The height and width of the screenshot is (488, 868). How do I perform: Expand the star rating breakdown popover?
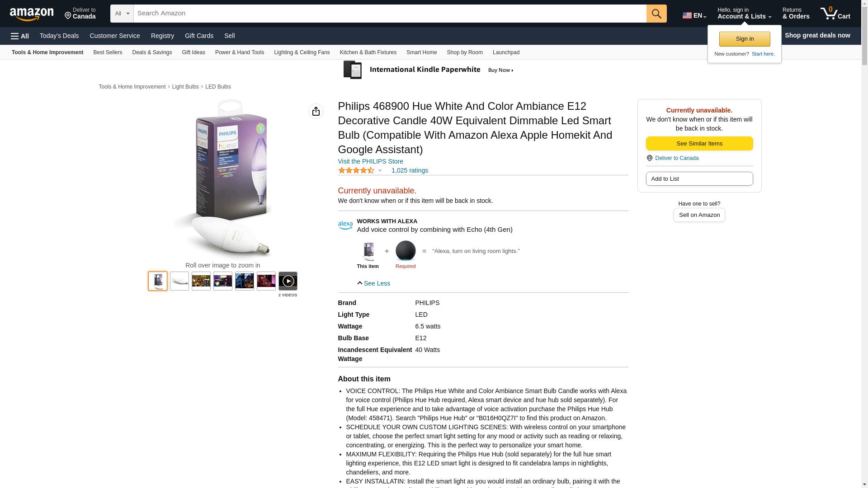(360, 170)
